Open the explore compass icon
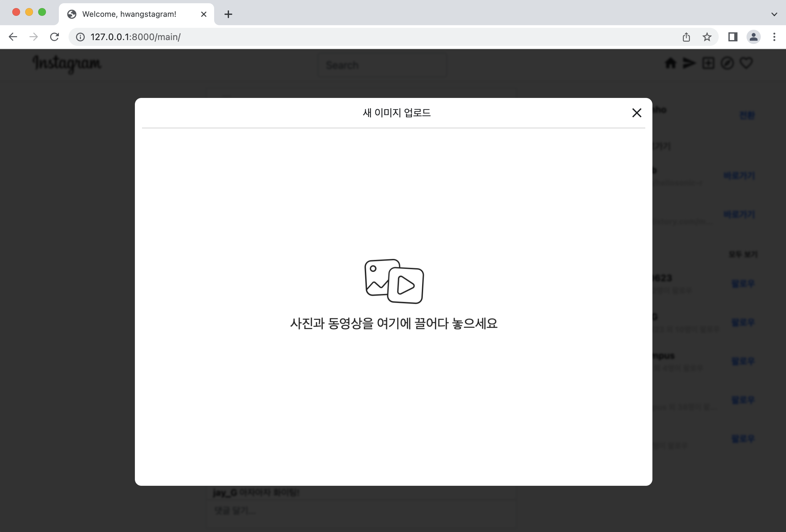The height and width of the screenshot is (532, 786). 727,63
